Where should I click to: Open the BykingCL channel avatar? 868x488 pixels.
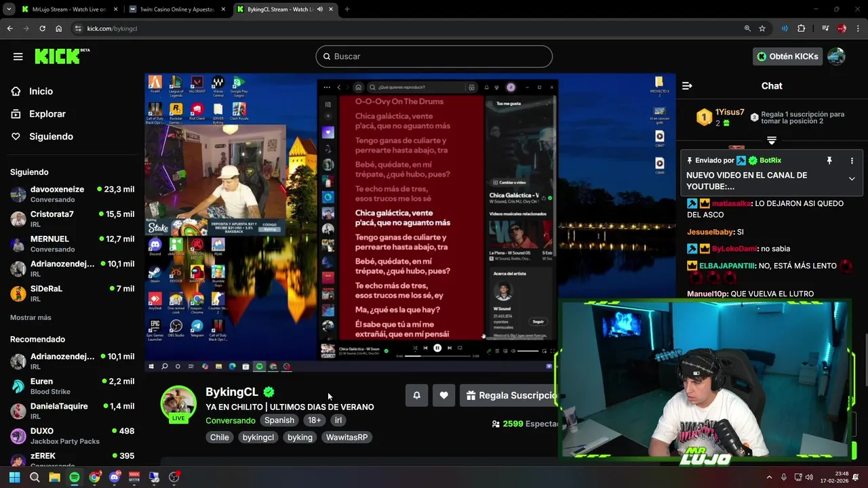pos(178,404)
